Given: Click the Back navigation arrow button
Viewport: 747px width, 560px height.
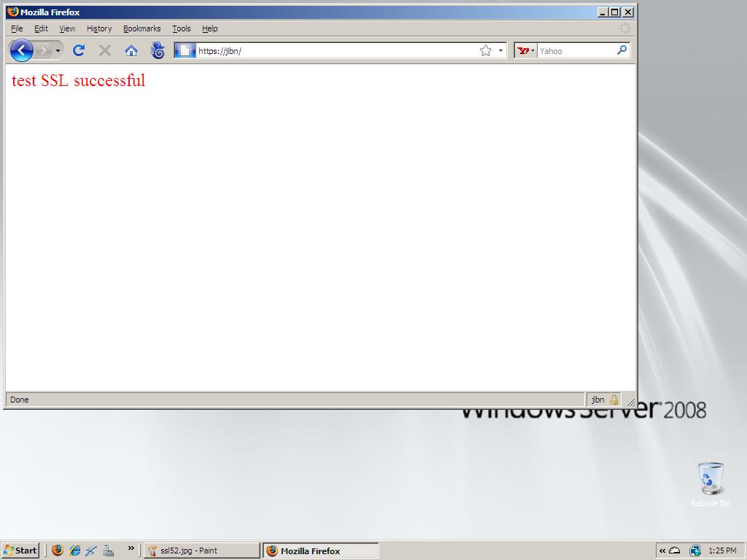Looking at the screenshot, I should [22, 50].
